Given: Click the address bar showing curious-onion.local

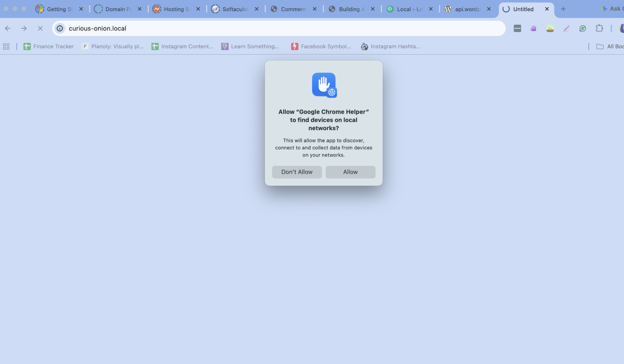Looking at the screenshot, I should pos(279,28).
